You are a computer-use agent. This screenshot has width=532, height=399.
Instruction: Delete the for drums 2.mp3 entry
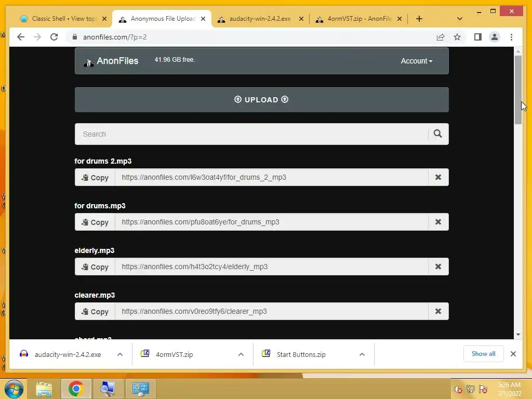coord(438,177)
